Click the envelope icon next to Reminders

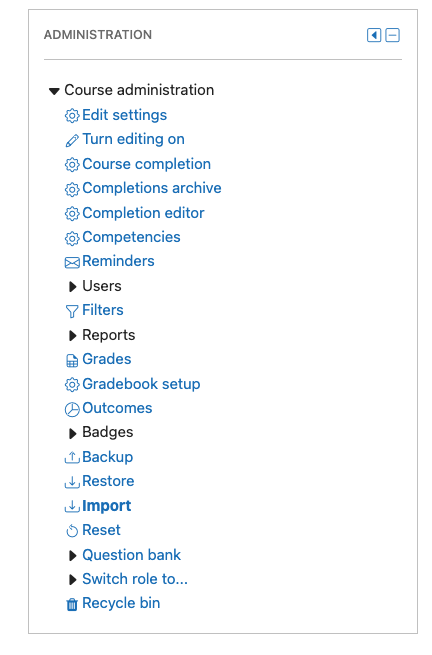click(x=72, y=262)
